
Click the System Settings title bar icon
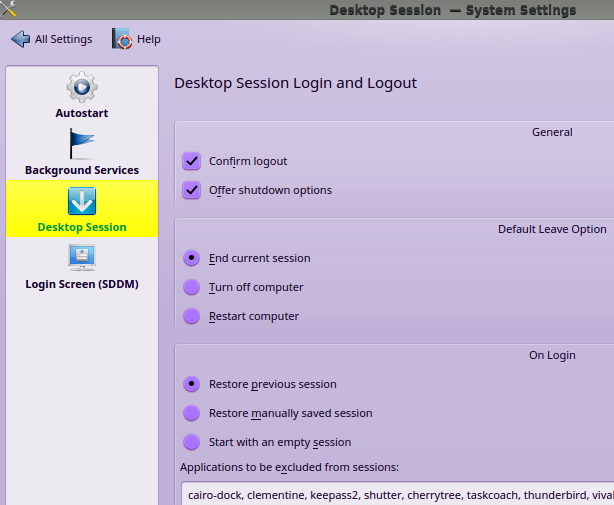point(10,10)
